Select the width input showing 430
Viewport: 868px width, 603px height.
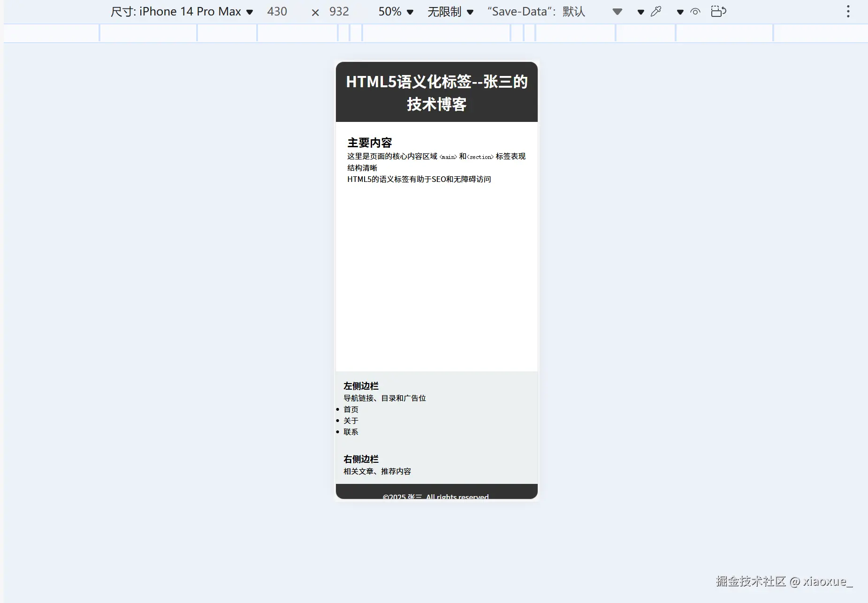277,11
